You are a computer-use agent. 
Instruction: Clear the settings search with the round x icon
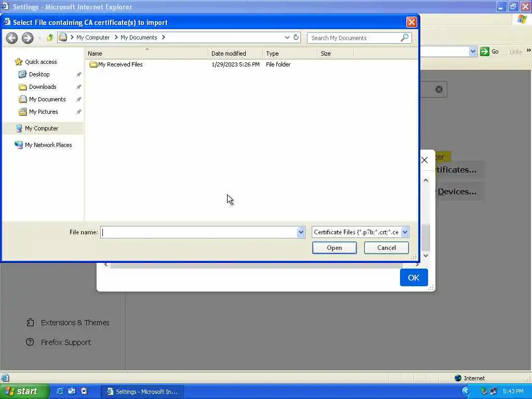[x=438, y=89]
